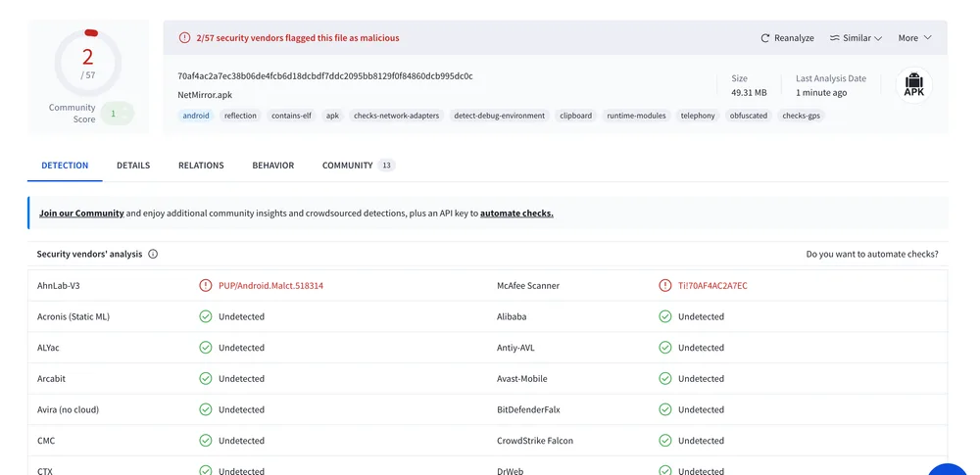Click green check icon for ALYac row
The height and width of the screenshot is (475, 980).
206,348
